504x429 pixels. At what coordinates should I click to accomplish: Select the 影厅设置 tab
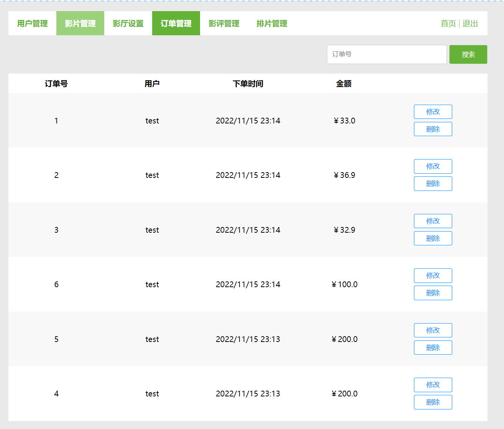[128, 23]
